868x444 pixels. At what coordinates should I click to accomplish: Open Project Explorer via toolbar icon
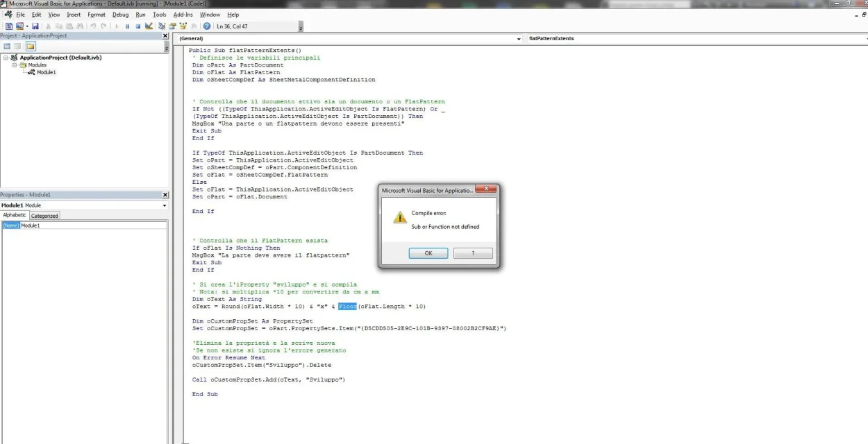(162, 26)
